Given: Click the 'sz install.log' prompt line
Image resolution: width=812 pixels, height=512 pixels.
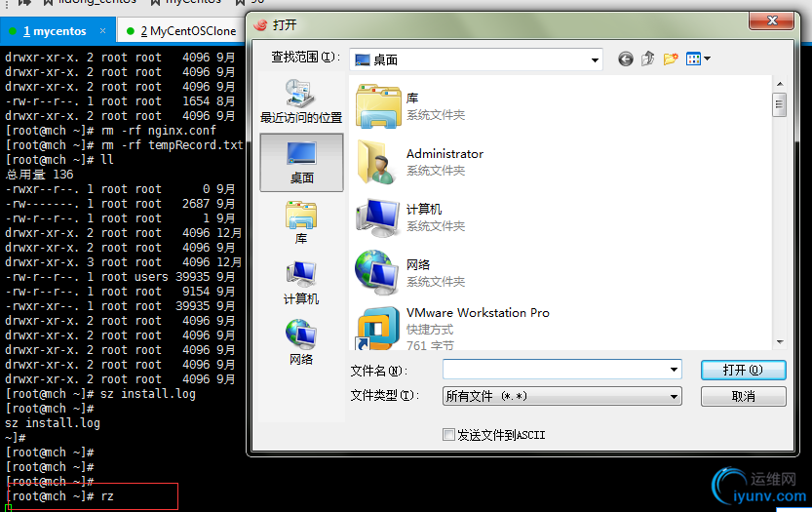Looking at the screenshot, I should tap(100, 394).
